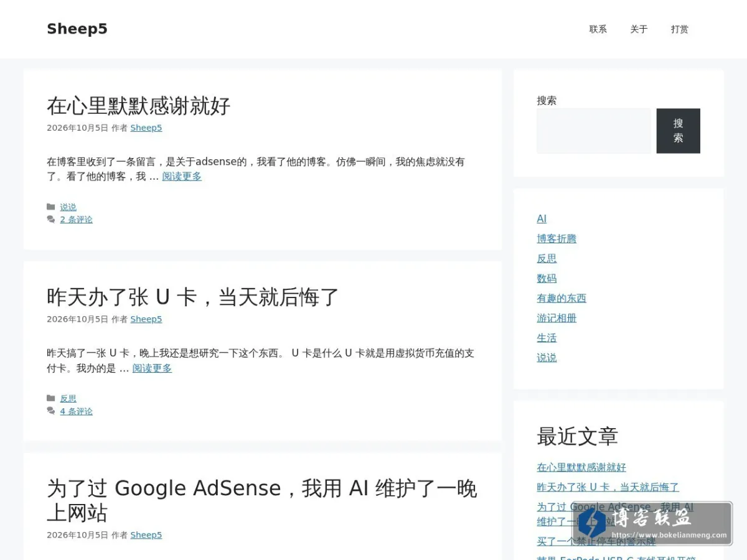Browse the 数码 category in the sidebar

547,279
